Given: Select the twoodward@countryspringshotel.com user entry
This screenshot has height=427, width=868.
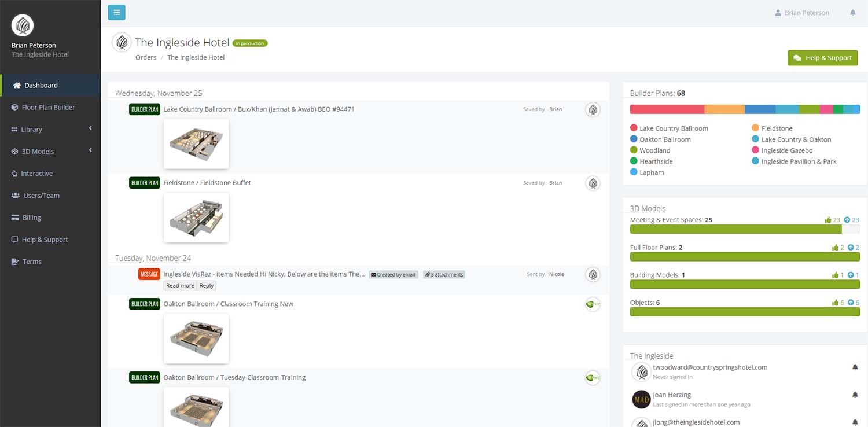Looking at the screenshot, I should (745, 371).
